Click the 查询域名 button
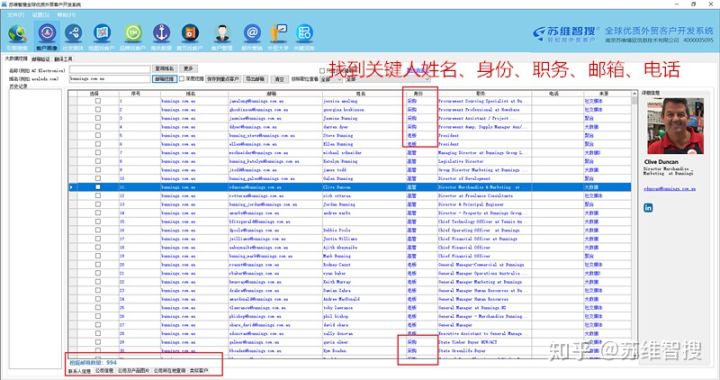 pyautogui.click(x=164, y=68)
